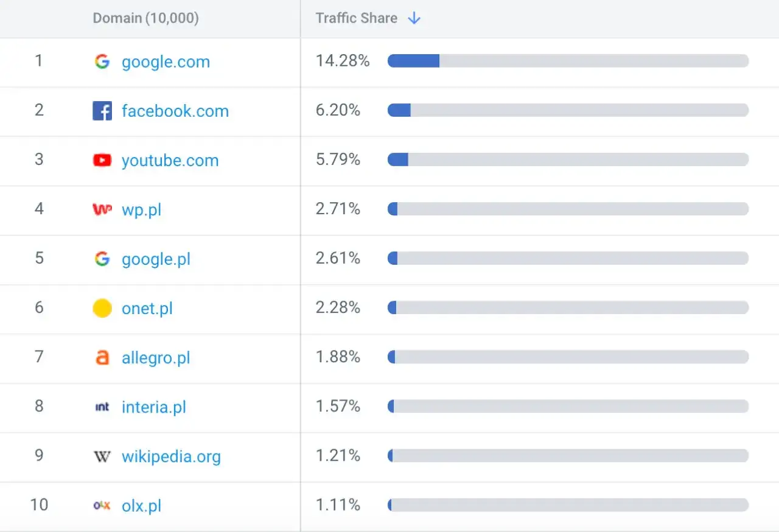The image size is (779, 532).
Task: Sort by the Traffic Share column header
Action: [356, 18]
